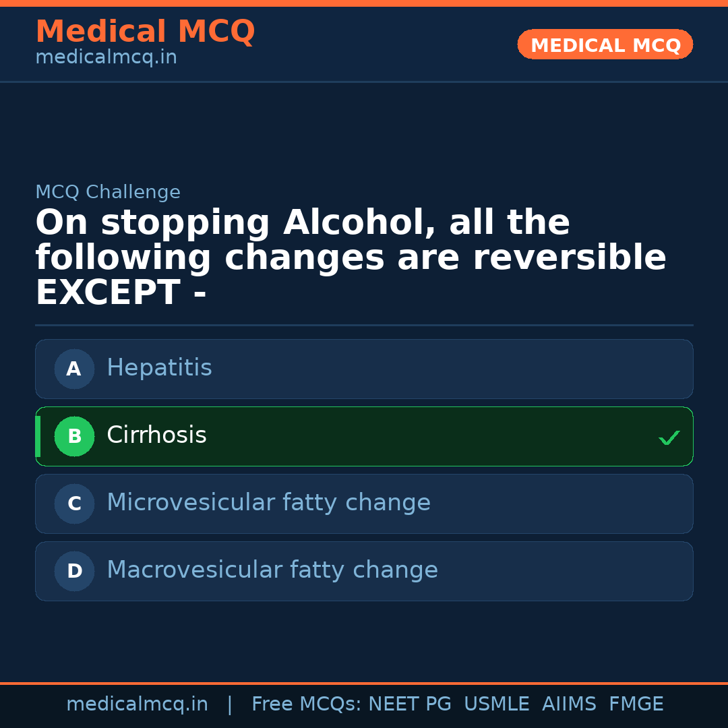Click the MCQ Challenge label
The height and width of the screenshot is (728, 728).
pos(108,192)
